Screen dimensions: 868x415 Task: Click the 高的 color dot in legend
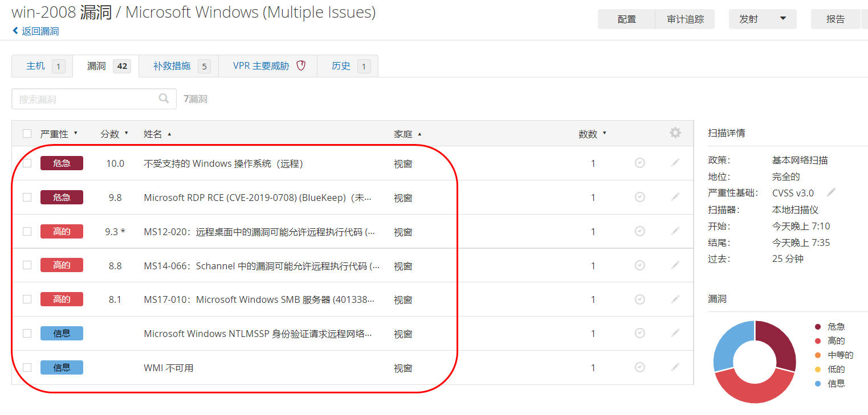point(818,341)
